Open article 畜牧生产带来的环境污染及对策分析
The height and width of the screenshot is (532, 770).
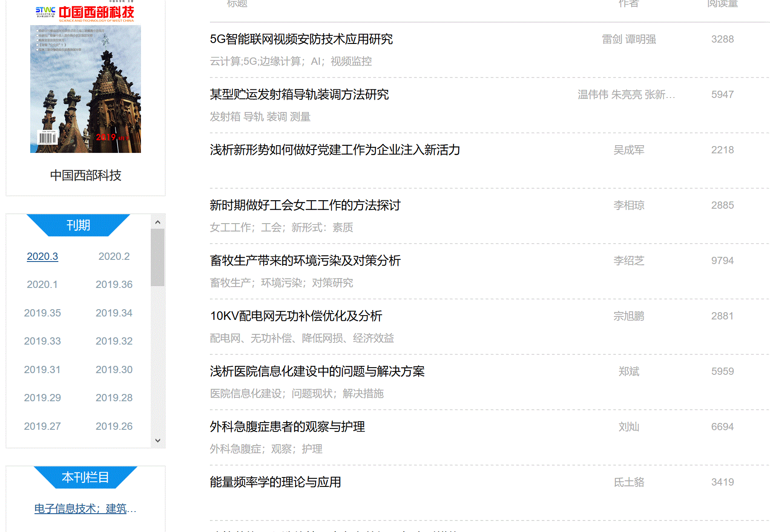click(x=305, y=261)
